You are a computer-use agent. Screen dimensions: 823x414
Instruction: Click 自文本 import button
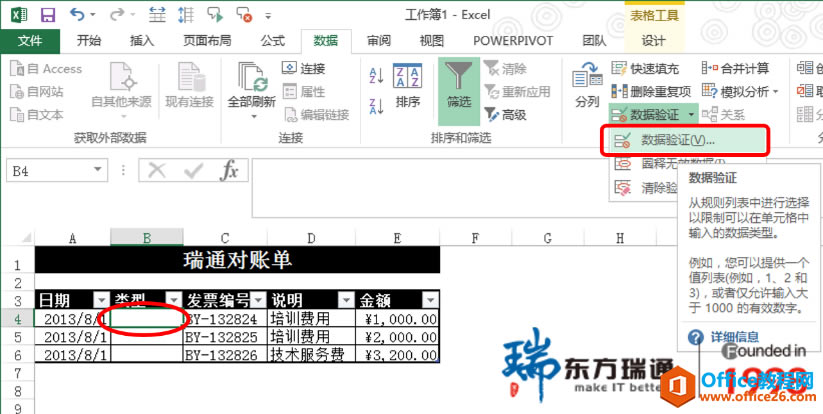[x=37, y=114]
